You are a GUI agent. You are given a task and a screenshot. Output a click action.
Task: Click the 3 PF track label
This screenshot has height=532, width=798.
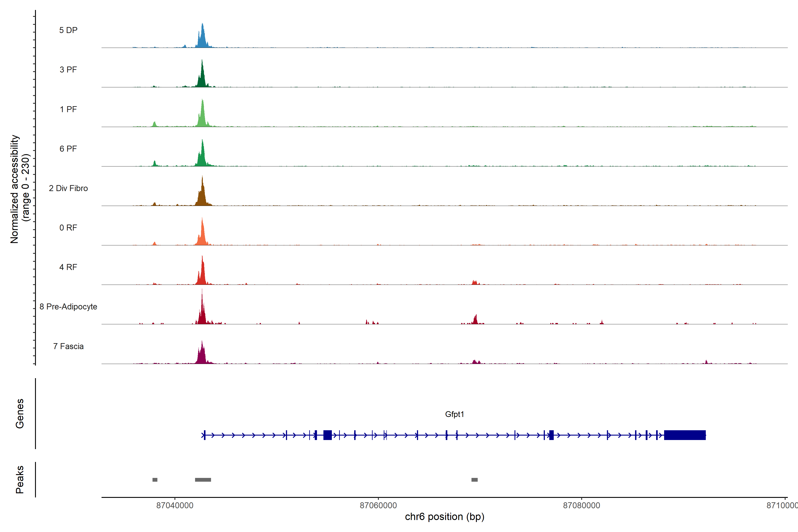point(68,70)
